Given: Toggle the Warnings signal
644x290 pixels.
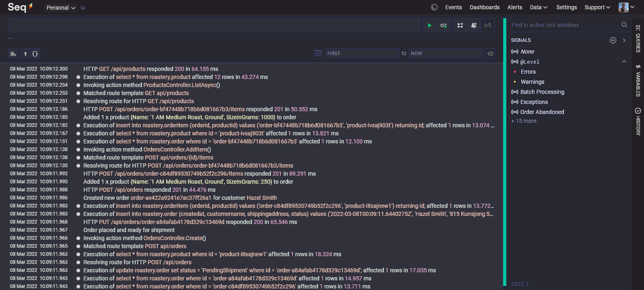Looking at the screenshot, I should 532,82.
